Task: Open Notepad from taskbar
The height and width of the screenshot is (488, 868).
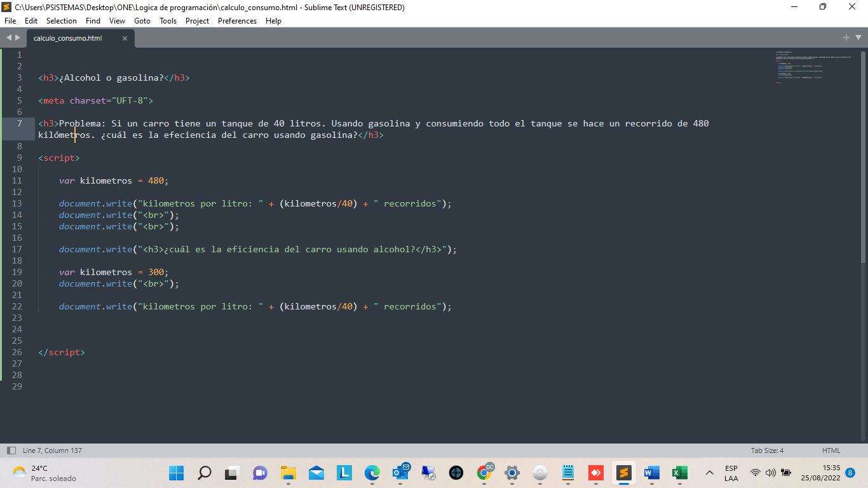Action: [x=568, y=473]
